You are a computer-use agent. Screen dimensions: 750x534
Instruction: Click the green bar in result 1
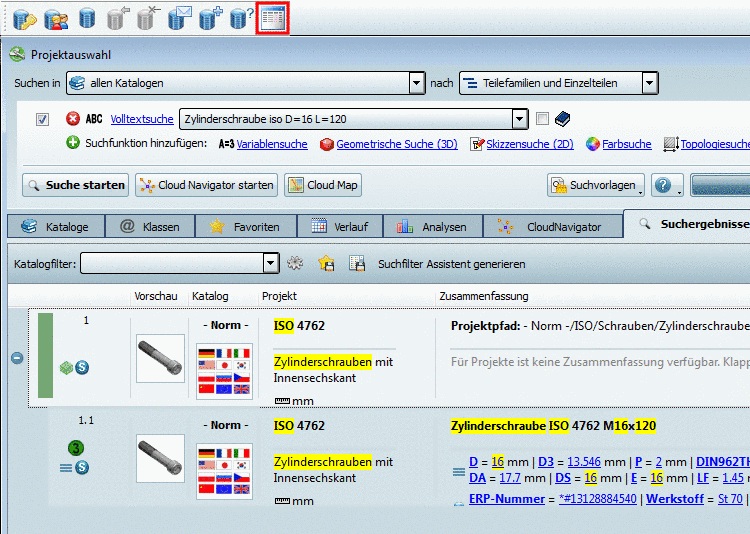pos(45,356)
